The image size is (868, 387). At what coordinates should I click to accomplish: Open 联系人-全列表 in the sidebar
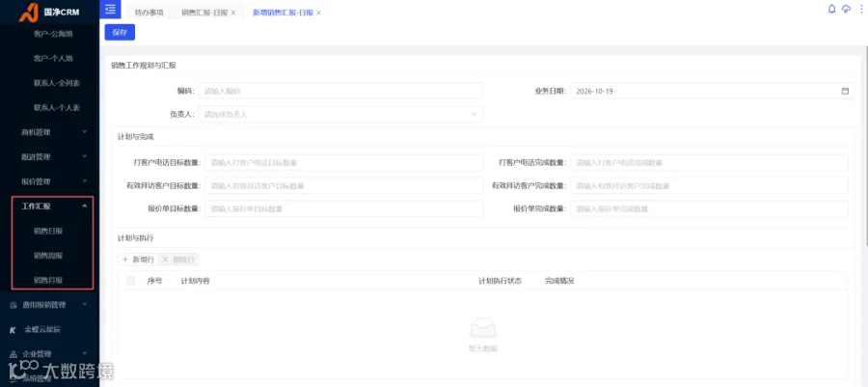tap(57, 83)
